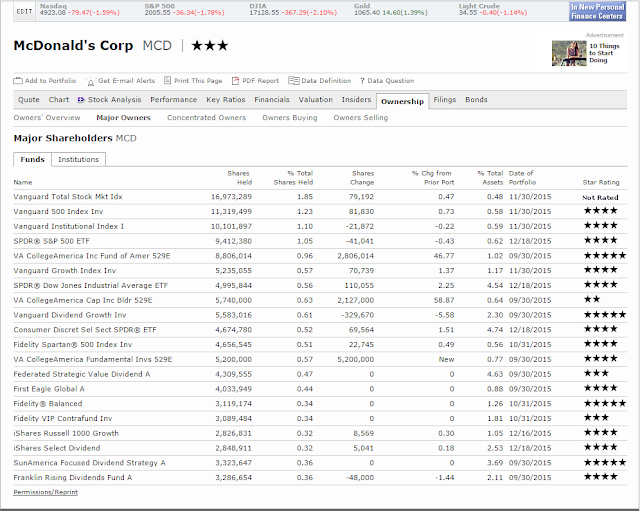Click SunAmerica Focused Dividend Strategy A

89,463
